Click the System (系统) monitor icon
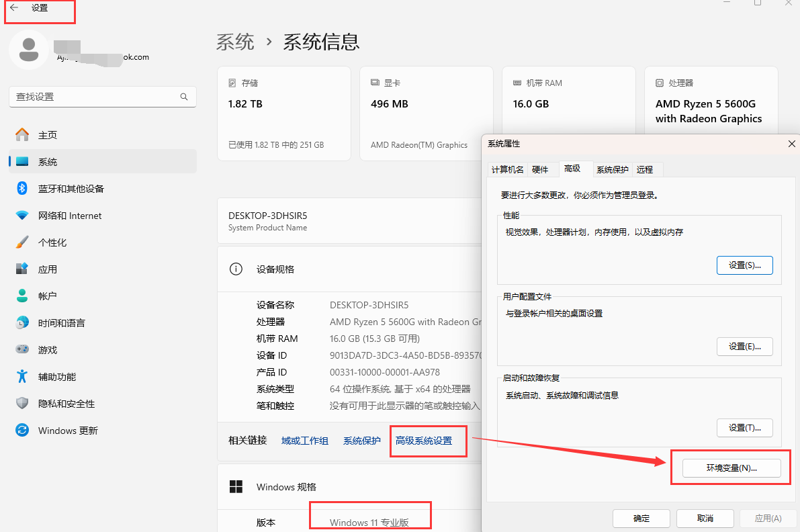Viewport: 800px width, 532px height. click(x=22, y=162)
